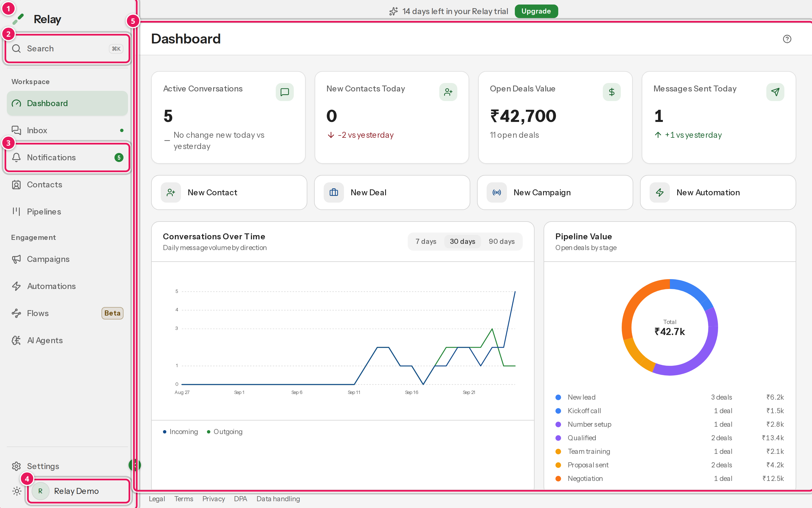
Task: Open the Privacy link
Action: (x=213, y=499)
